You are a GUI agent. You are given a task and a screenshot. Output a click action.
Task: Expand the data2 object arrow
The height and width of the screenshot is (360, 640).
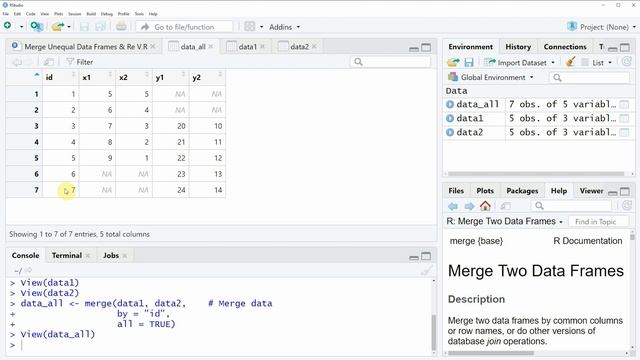tap(450, 132)
